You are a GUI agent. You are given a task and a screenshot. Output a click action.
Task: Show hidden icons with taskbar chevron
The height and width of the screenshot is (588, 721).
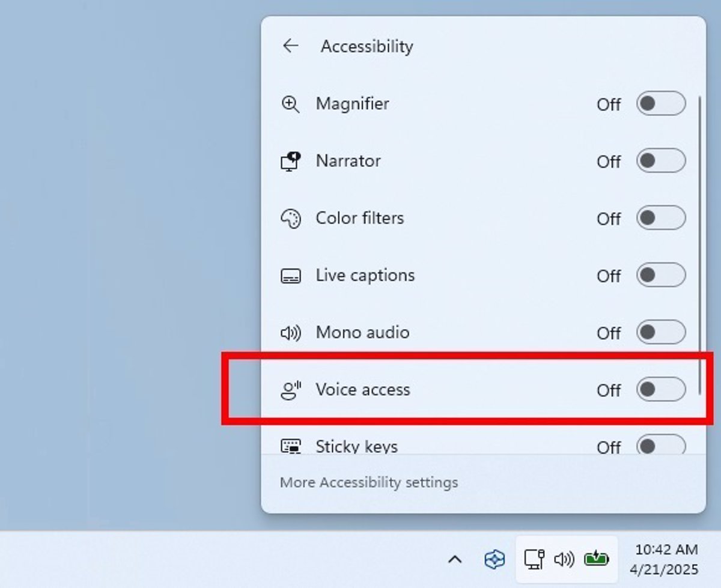(x=455, y=560)
